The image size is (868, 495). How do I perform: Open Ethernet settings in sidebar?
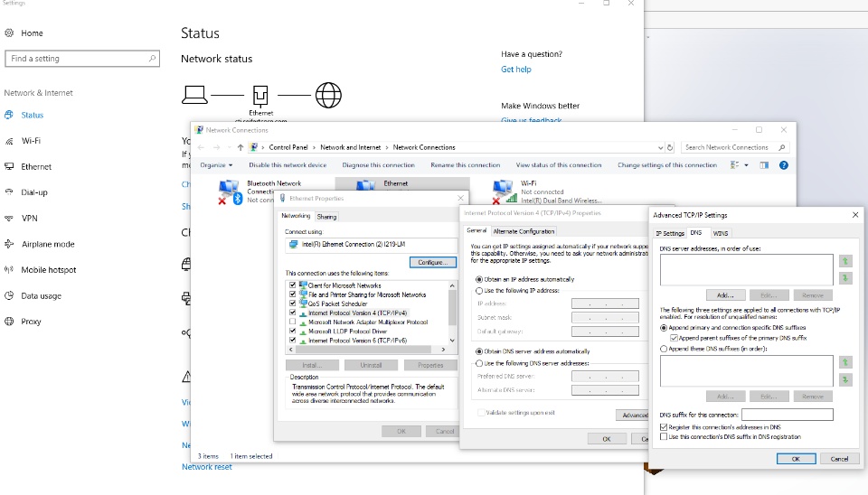(x=36, y=166)
